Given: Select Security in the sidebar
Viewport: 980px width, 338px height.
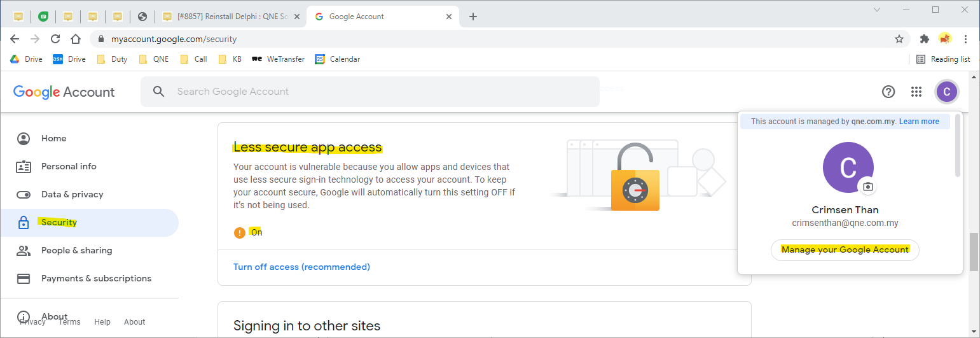Looking at the screenshot, I should 90,223.
